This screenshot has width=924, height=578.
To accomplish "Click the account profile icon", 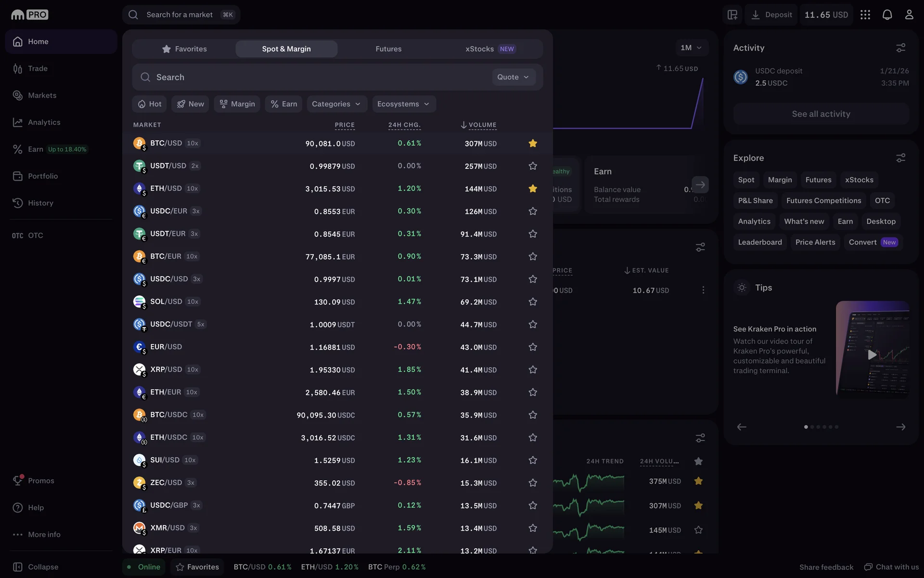I will [x=909, y=14].
